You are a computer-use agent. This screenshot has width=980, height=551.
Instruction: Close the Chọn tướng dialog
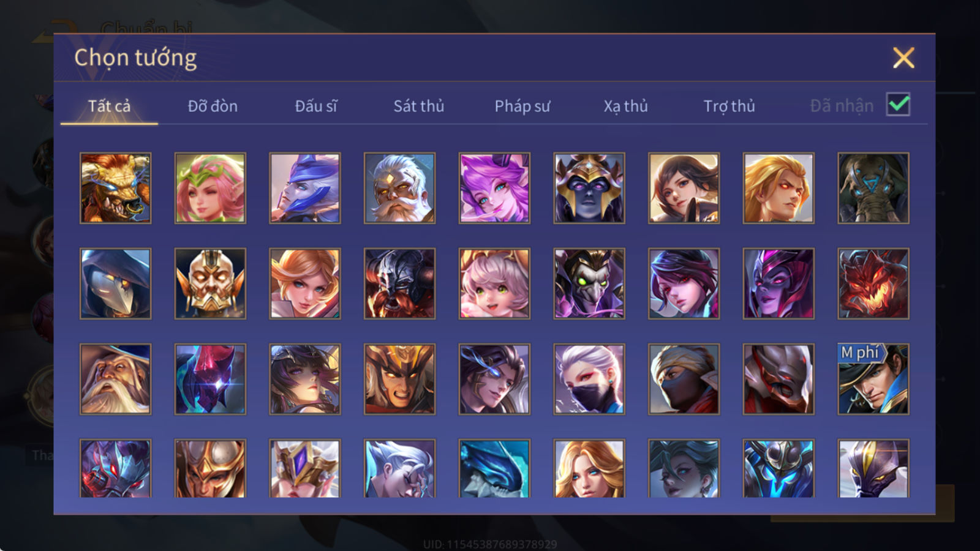click(903, 58)
